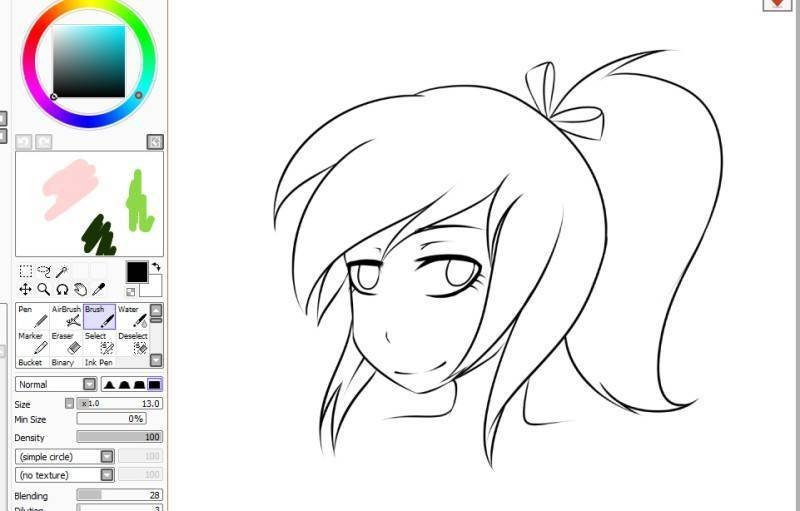Select the rotate canvas tool

(x=62, y=289)
